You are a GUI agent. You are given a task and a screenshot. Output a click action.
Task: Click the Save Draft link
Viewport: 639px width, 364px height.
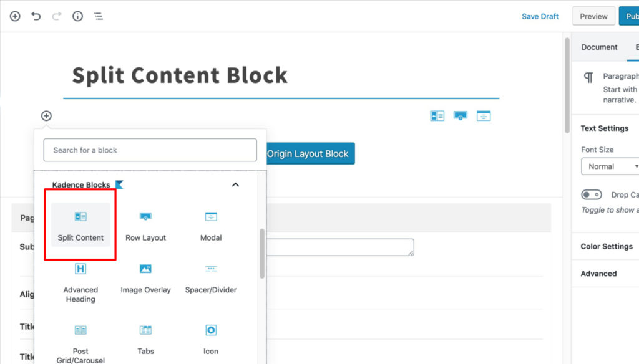(540, 16)
